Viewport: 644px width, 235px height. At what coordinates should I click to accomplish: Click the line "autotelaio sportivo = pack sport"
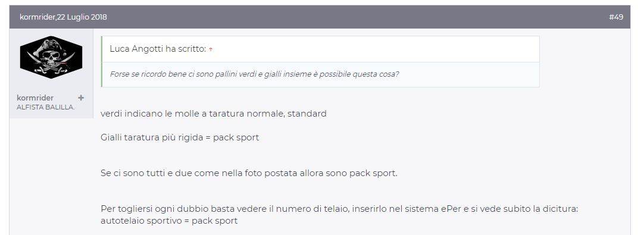pyautogui.click(x=169, y=221)
